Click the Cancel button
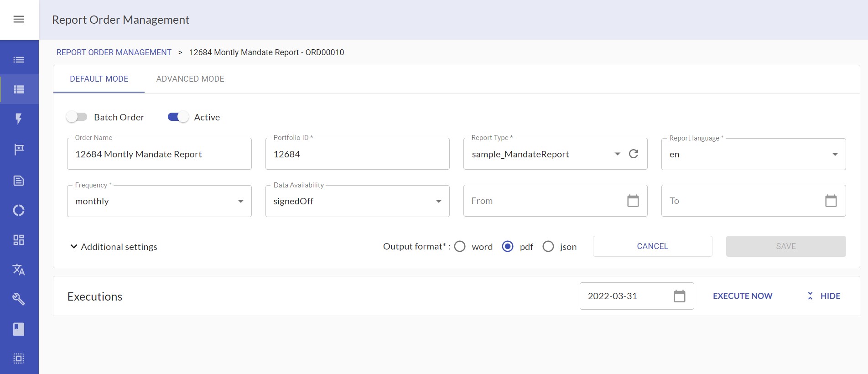The width and height of the screenshot is (868, 374). (x=652, y=246)
